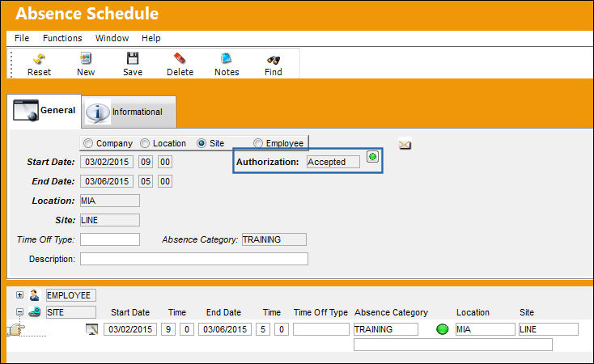Select the SITE tree label
Image resolution: width=594 pixels, height=364 pixels.
click(71, 312)
